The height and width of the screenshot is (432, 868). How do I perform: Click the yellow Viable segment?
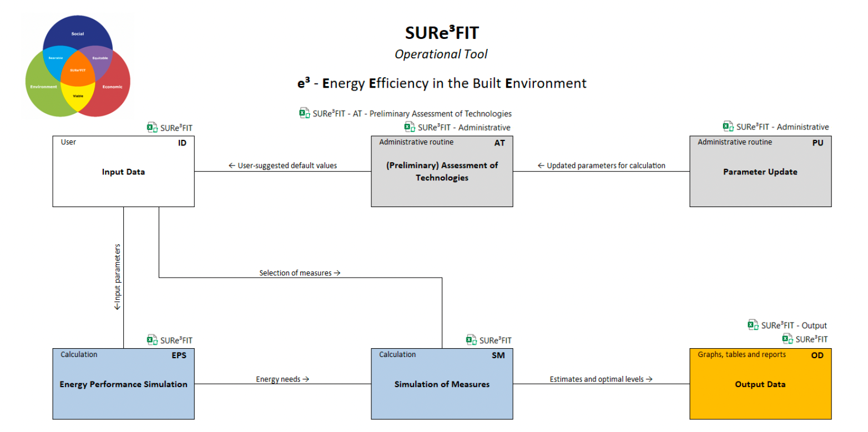click(78, 98)
